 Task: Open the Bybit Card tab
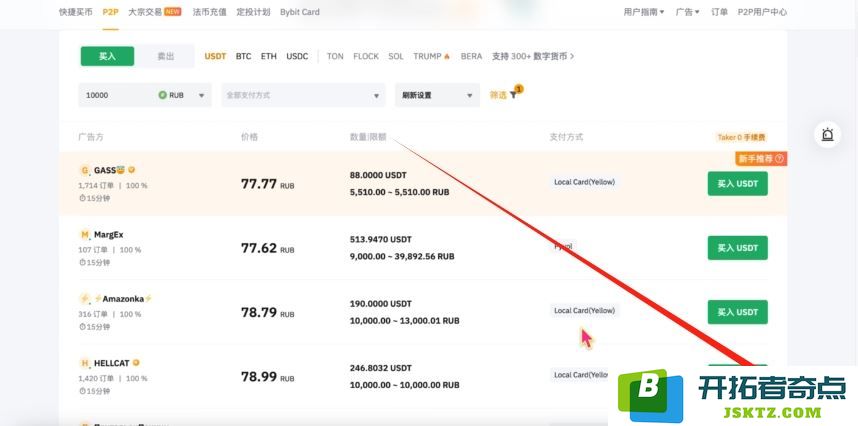[x=299, y=12]
